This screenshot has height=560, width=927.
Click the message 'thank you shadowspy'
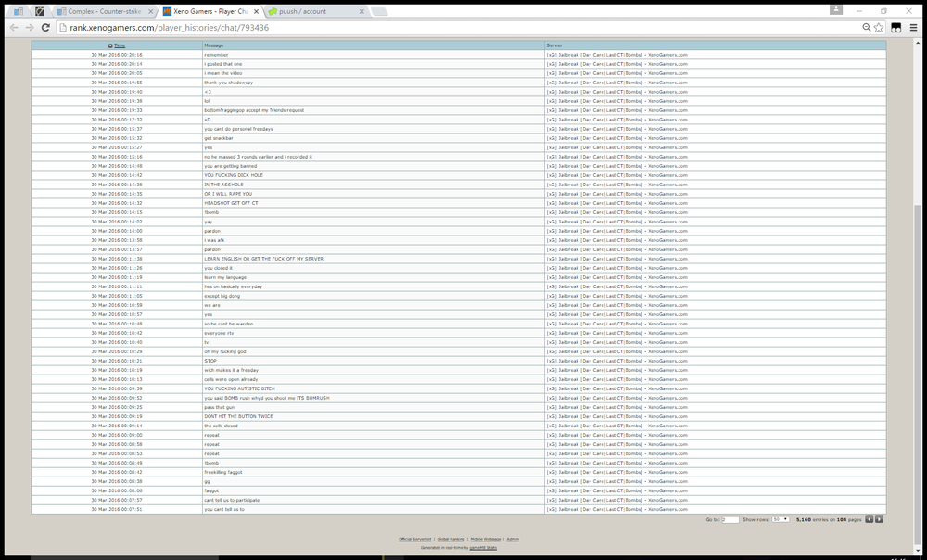tap(228, 83)
